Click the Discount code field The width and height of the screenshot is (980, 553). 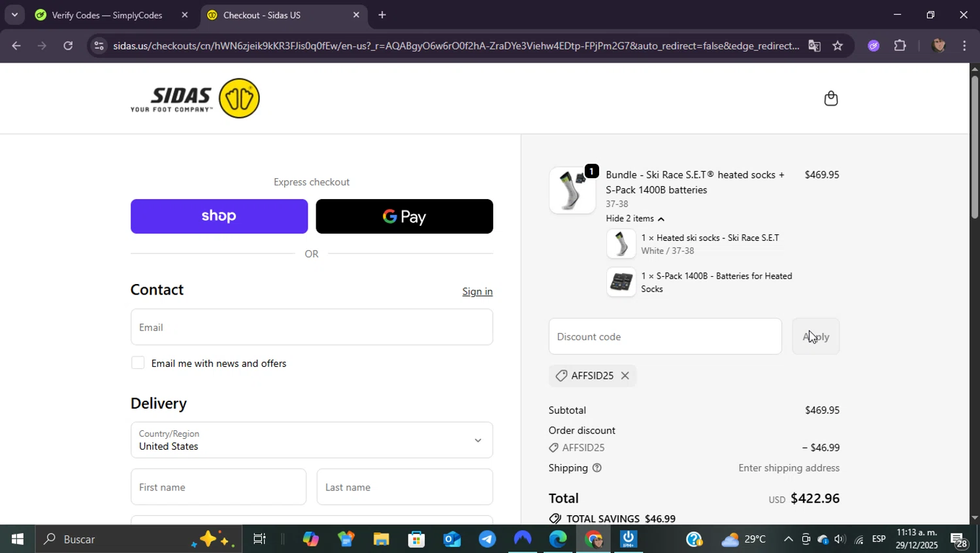665,337
